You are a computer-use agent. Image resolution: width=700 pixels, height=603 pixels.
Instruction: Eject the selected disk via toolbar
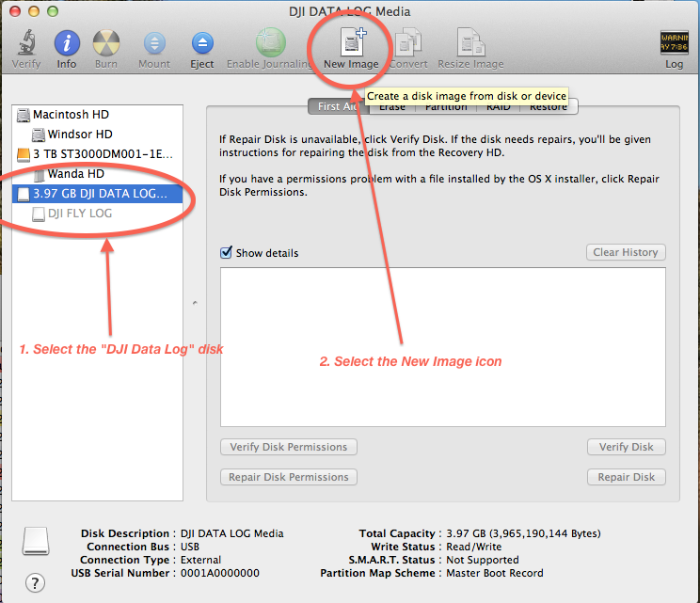[202, 49]
